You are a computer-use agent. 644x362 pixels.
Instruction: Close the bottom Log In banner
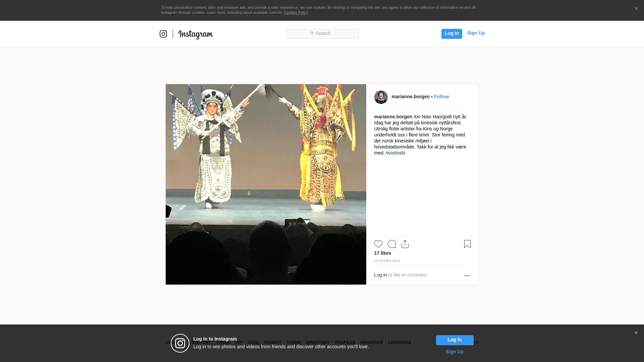click(x=636, y=333)
